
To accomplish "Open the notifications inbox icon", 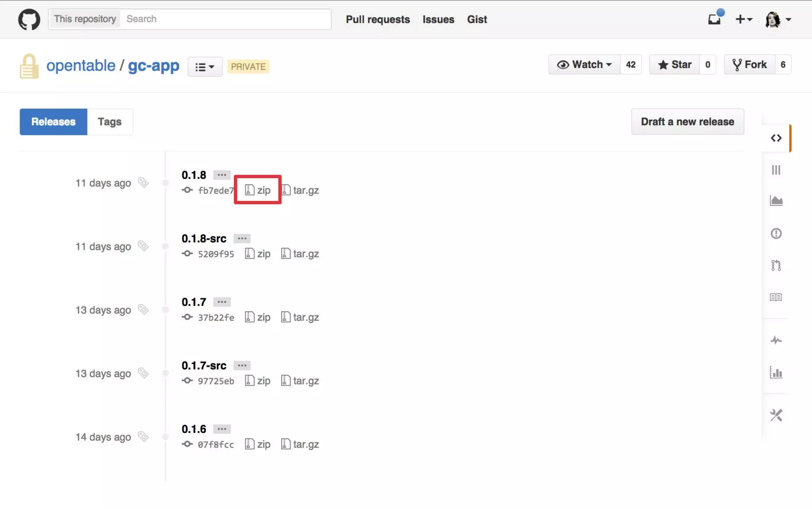I will click(714, 19).
